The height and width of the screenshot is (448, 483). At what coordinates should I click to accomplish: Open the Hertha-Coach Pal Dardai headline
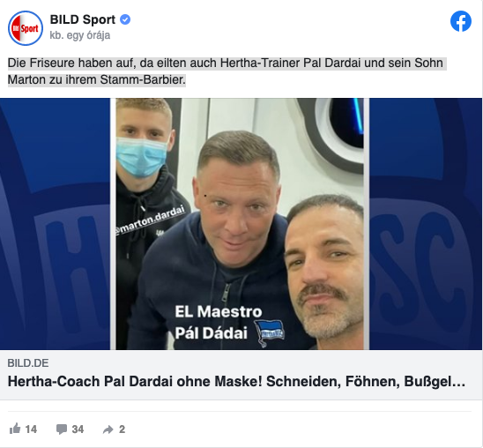tap(236, 382)
